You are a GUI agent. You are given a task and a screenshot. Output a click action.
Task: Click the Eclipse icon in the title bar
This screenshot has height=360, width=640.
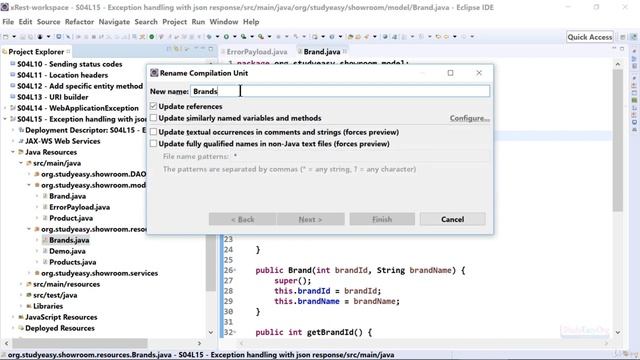(5, 7)
